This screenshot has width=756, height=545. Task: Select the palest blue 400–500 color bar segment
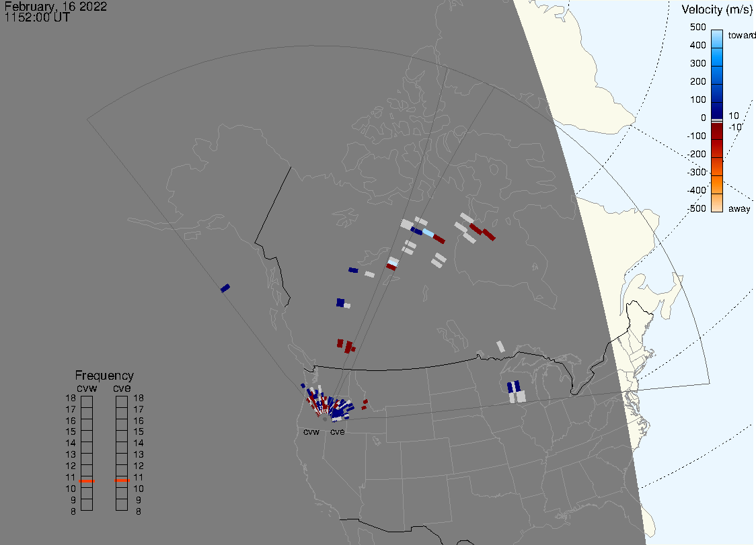[717, 39]
